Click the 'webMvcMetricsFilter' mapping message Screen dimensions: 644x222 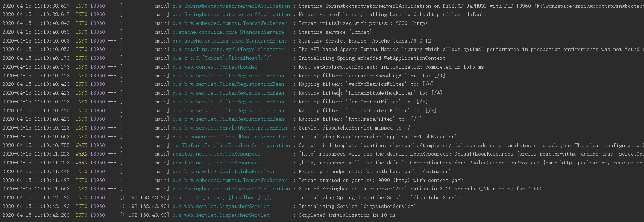366,84
